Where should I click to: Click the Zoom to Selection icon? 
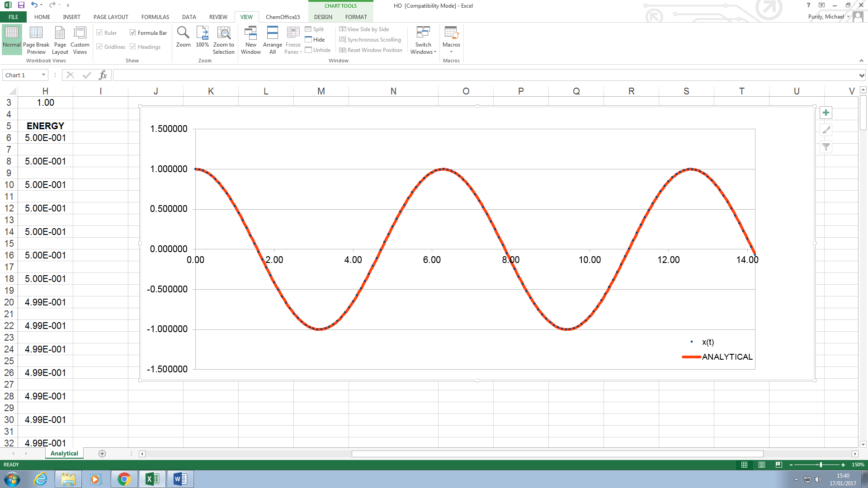pyautogui.click(x=223, y=33)
